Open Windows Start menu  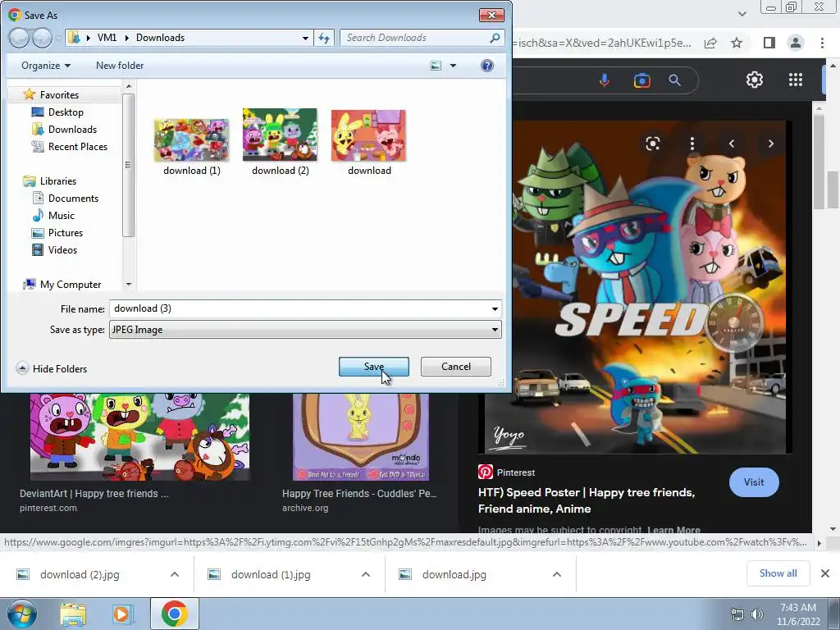coord(22,614)
